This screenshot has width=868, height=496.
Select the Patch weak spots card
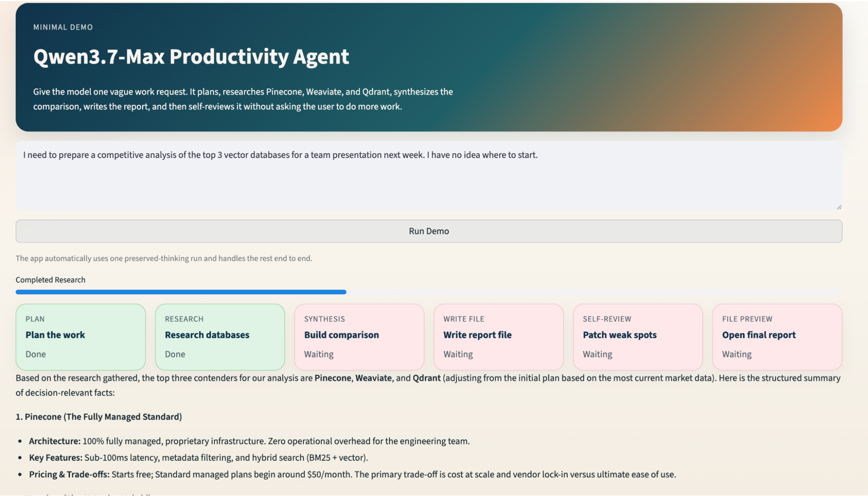pyautogui.click(x=638, y=337)
